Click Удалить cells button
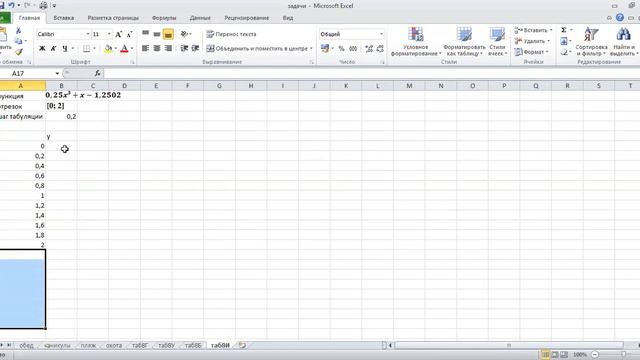 pyautogui.click(x=532, y=41)
